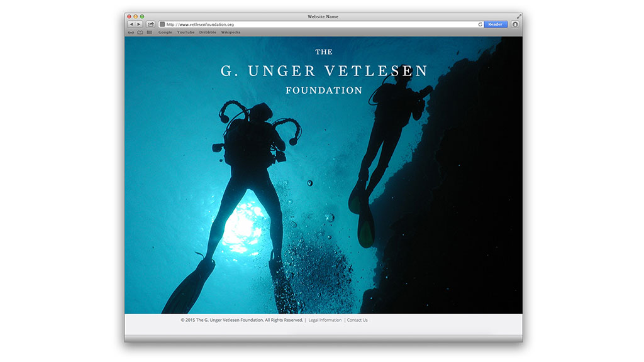The image size is (644, 362).
Task: Toggle Reader view for the page
Action: [494, 24]
